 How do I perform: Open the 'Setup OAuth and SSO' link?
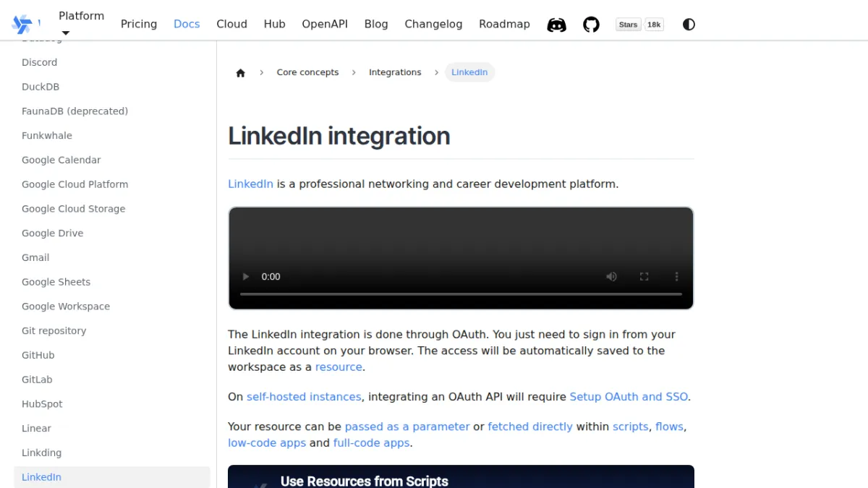click(x=629, y=396)
